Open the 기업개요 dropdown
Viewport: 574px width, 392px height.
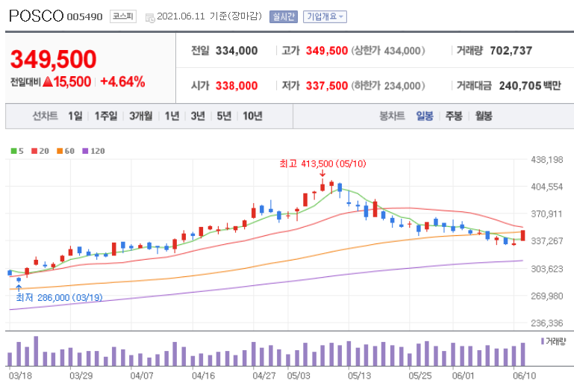click(x=325, y=17)
